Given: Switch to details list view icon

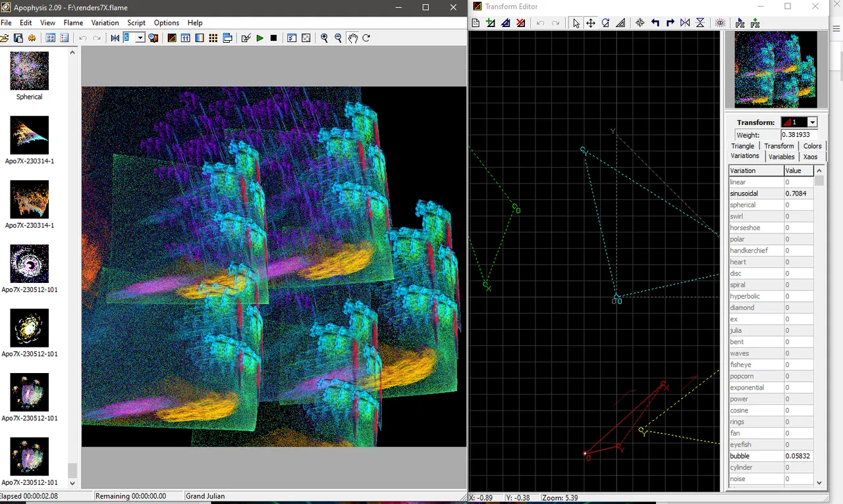Looking at the screenshot, I should pos(64,38).
